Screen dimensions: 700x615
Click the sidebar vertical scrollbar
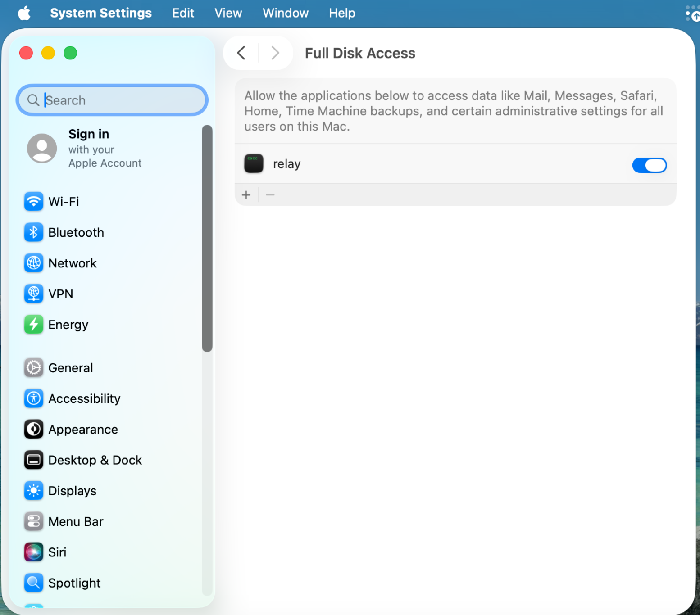pos(207,238)
